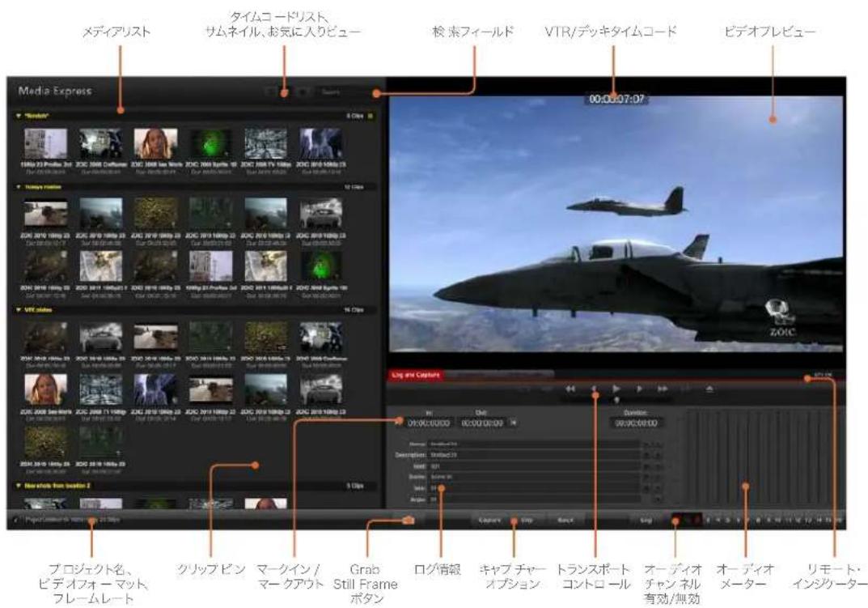
Task: Click the 00:00:07:07 deck timecode display
Action: [616, 100]
